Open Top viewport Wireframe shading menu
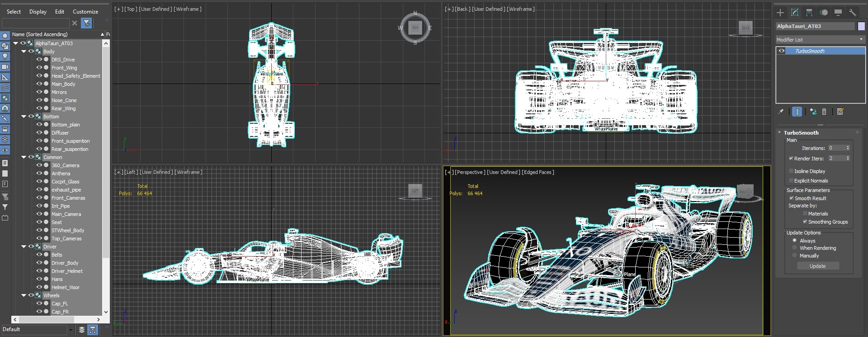 click(x=188, y=9)
